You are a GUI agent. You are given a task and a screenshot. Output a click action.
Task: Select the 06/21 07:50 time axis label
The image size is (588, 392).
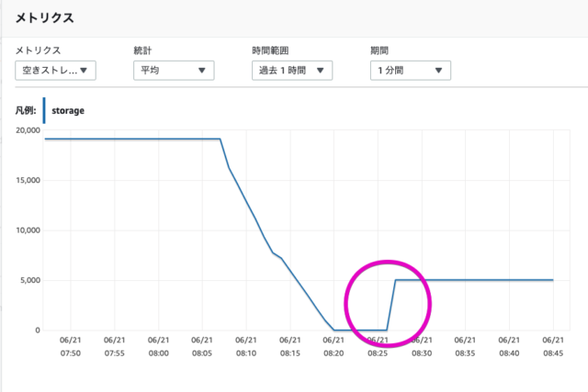70,345
